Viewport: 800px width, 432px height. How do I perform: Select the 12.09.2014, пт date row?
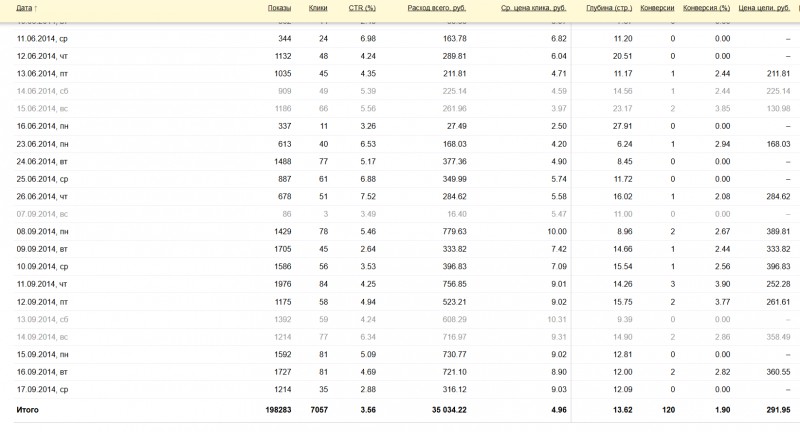click(42, 301)
